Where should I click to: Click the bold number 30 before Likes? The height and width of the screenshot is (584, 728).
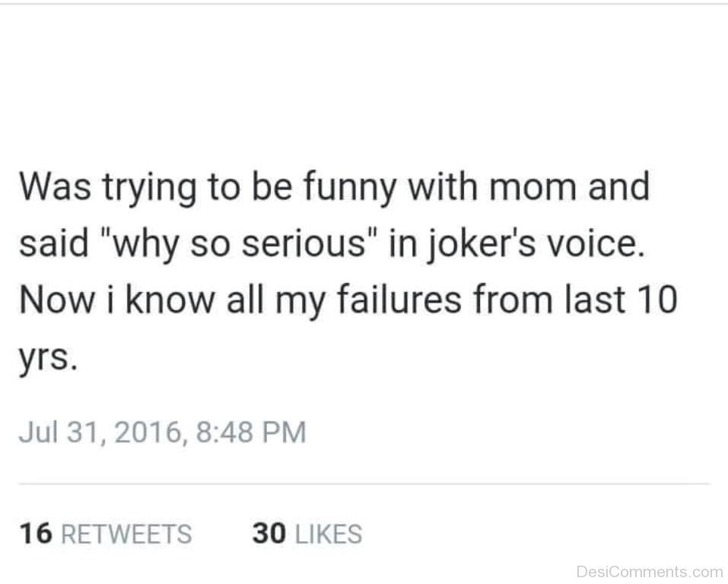click(269, 534)
